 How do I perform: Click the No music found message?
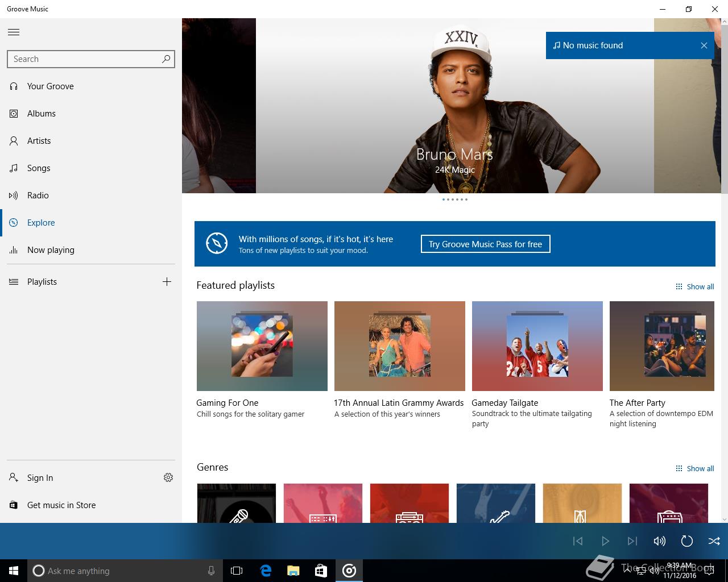point(593,45)
